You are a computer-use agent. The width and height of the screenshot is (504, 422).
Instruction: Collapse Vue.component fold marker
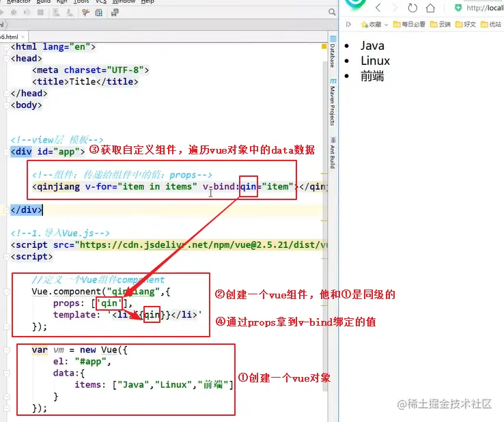pos(7,292)
